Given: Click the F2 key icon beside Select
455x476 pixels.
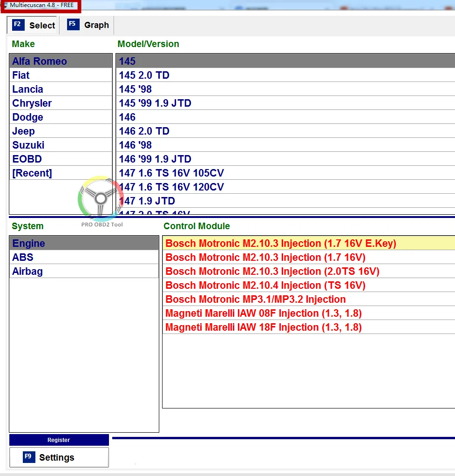Looking at the screenshot, I should [18, 25].
